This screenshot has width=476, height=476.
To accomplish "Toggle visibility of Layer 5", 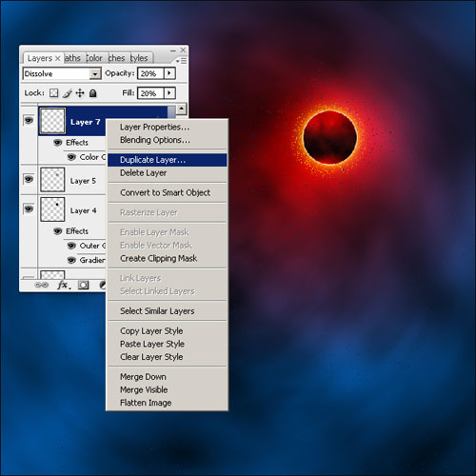I will pos(29,179).
